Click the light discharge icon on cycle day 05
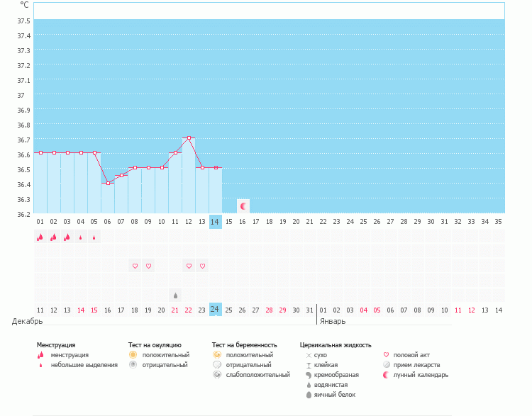Viewport: 532px width, 416px height. point(94,237)
